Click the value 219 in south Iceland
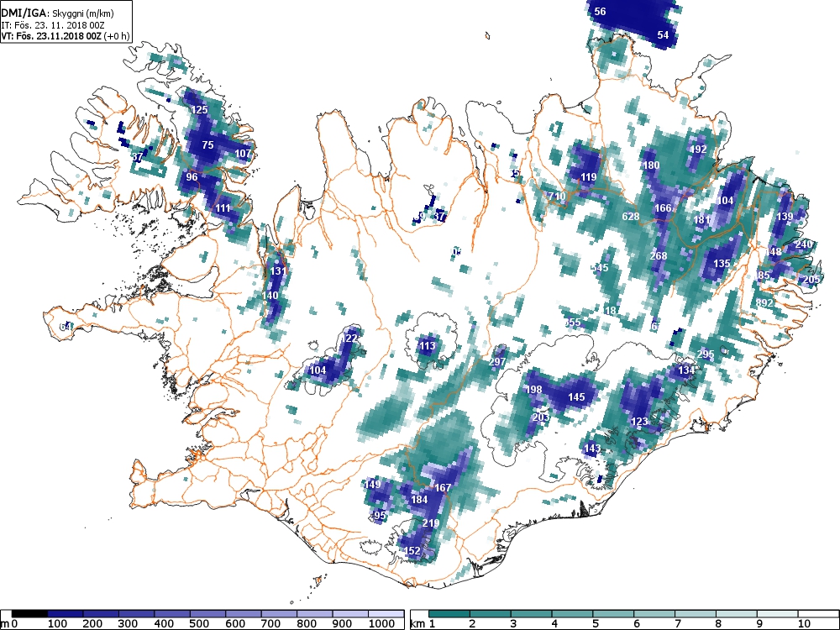The height and width of the screenshot is (630, 840). click(431, 522)
